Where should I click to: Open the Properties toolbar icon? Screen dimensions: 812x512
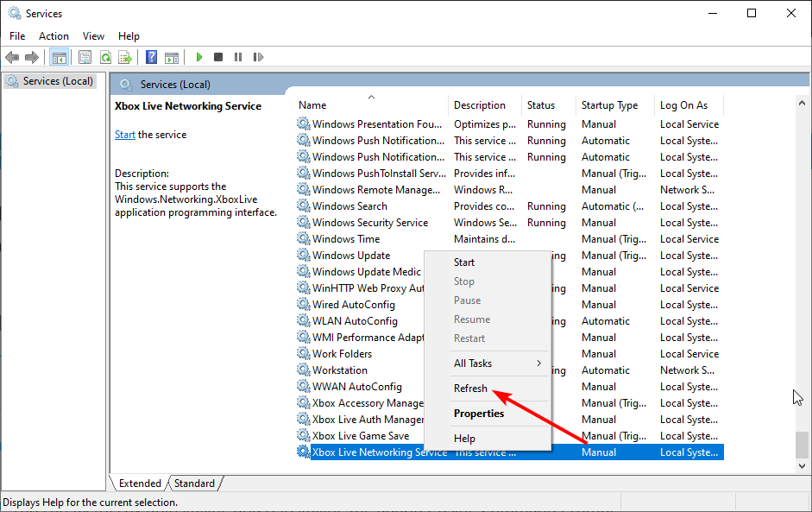tap(85, 57)
